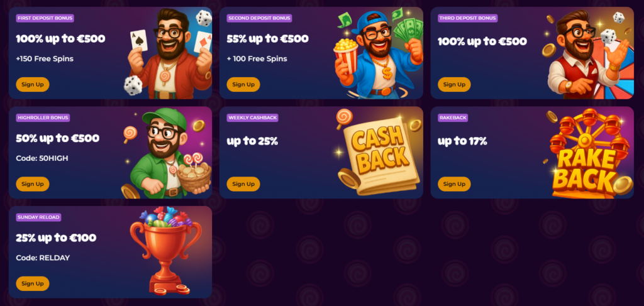
Task: Select the SECOND DEPOSIT BONUS tag label
Action: (x=259, y=18)
